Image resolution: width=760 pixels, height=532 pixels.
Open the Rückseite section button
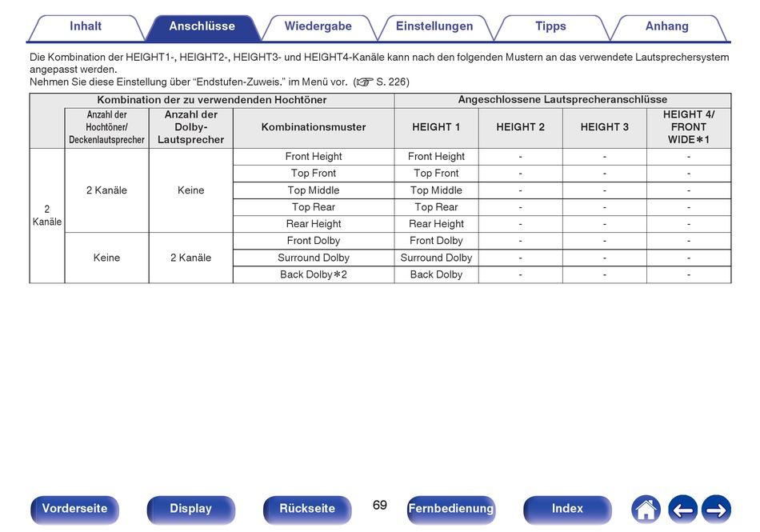[307, 510]
